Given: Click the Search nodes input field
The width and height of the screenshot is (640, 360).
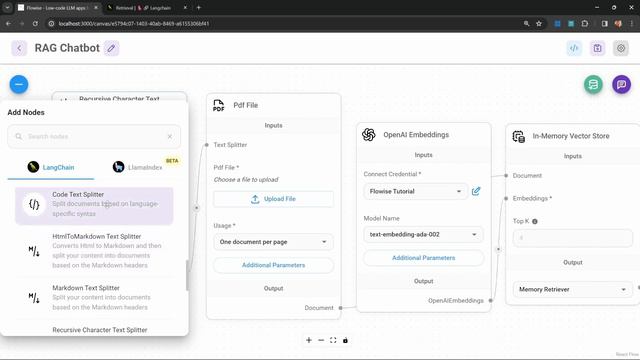Looking at the screenshot, I should click(94, 136).
